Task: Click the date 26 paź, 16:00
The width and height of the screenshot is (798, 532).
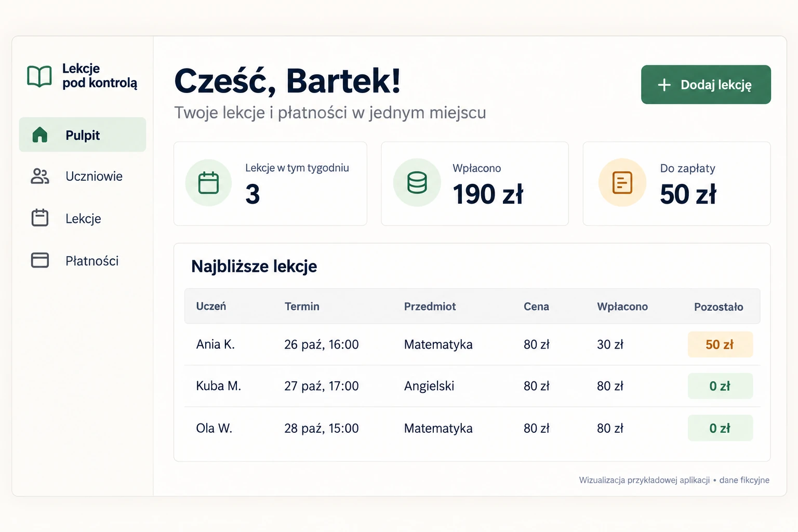Action: [x=322, y=344]
